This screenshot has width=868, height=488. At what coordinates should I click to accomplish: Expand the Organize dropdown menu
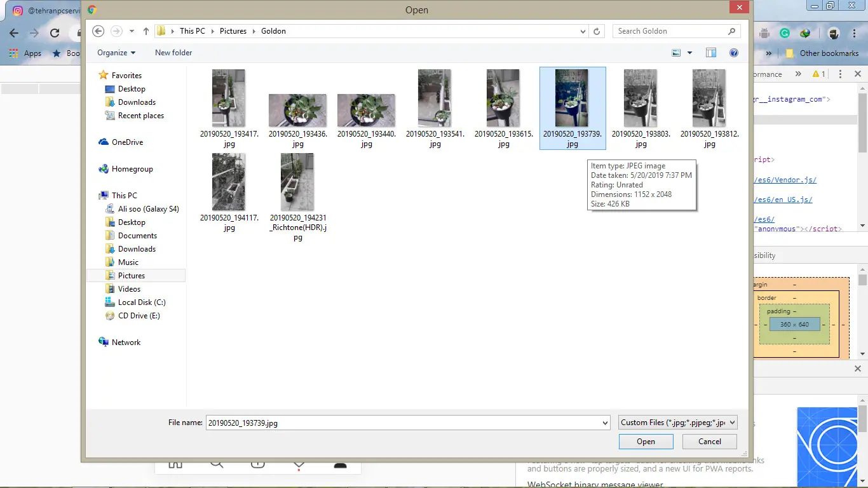coord(116,53)
